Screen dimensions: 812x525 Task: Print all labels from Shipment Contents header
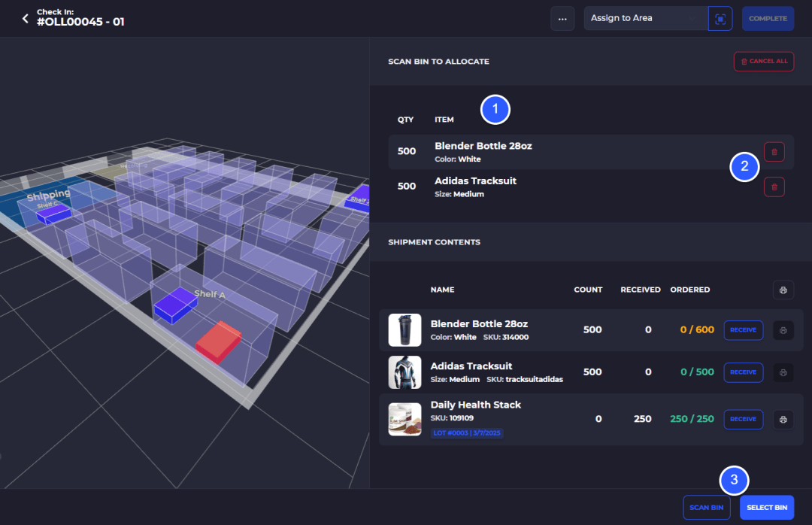[x=783, y=290]
